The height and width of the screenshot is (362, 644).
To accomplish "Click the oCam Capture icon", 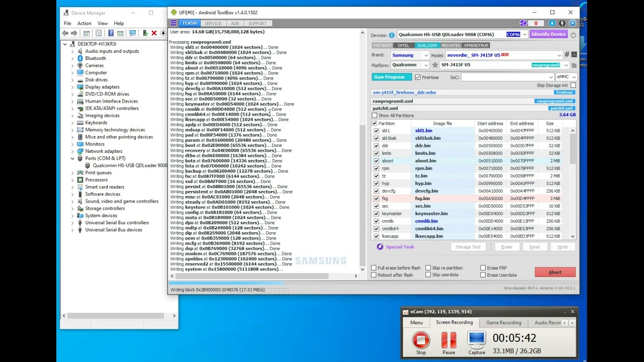I will click(x=476, y=340).
